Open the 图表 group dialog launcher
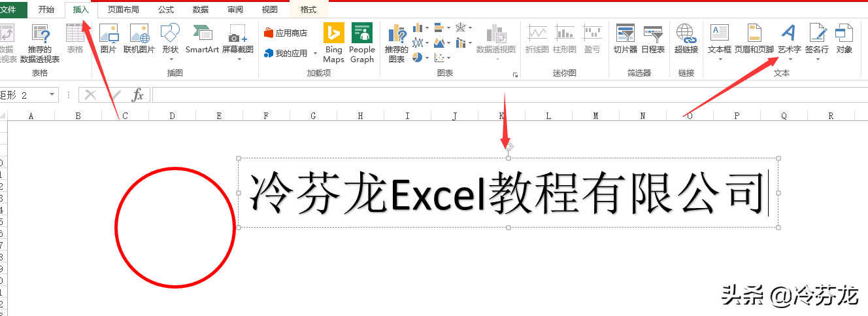The image size is (868, 316). [515, 75]
